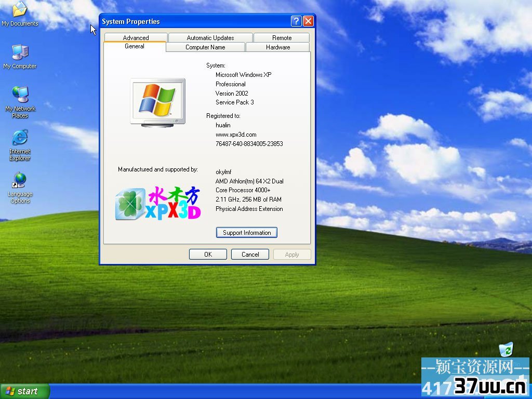Image resolution: width=532 pixels, height=399 pixels.
Task: Select the Recycle Bin icon
Action: pos(506,350)
